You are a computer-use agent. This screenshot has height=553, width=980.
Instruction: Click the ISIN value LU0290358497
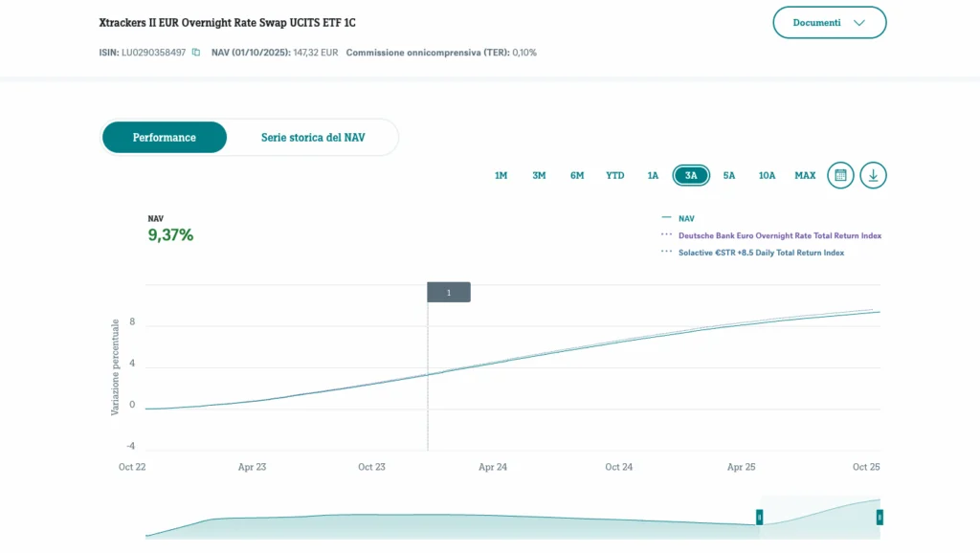click(154, 53)
